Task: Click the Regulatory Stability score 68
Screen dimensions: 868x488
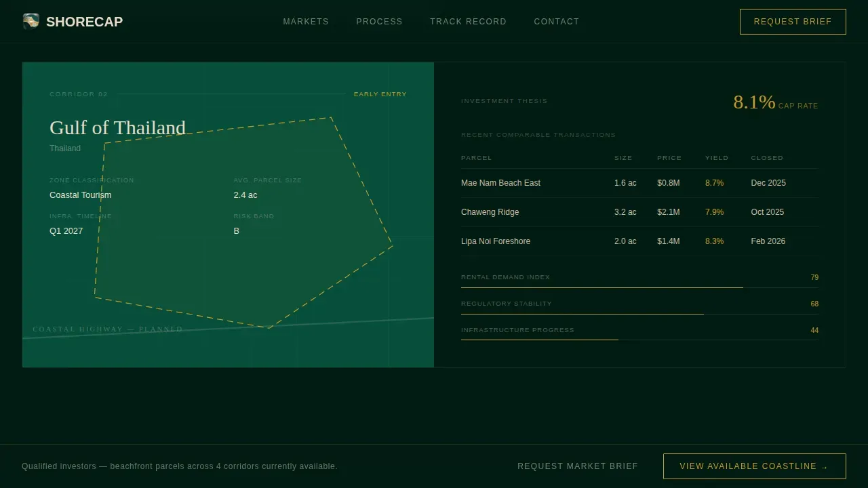Action: click(x=814, y=304)
